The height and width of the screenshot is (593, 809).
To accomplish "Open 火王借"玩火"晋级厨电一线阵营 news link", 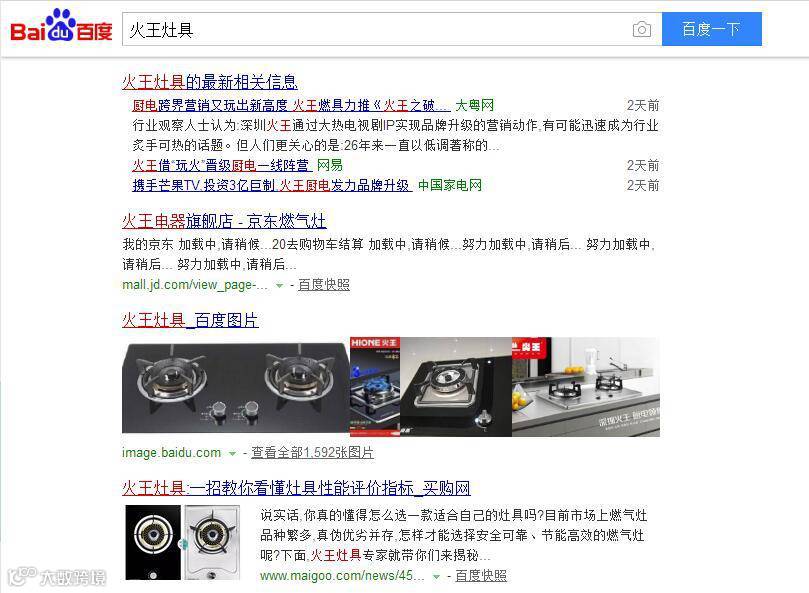I will [222, 165].
